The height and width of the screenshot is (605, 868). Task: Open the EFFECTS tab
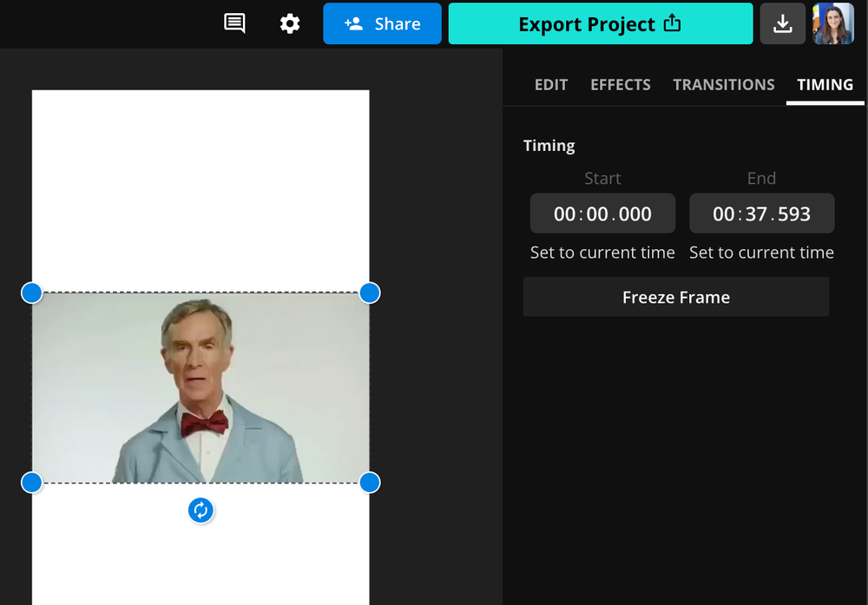pyautogui.click(x=620, y=84)
